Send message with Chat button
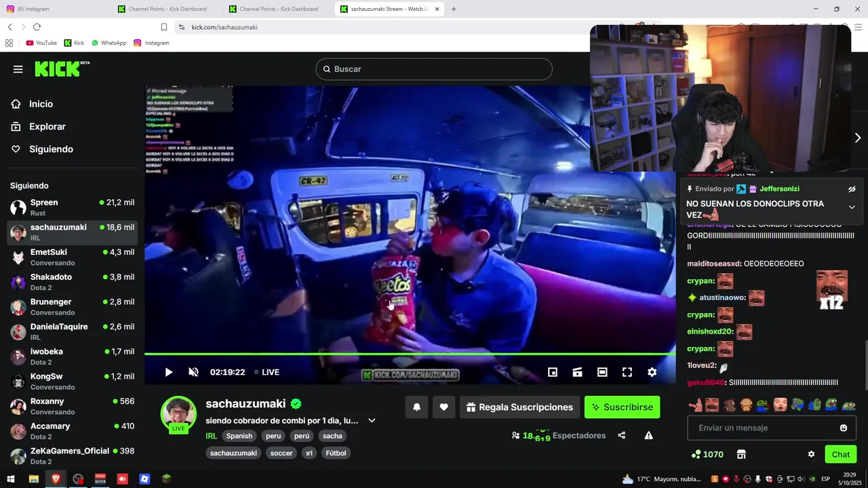Screen dimensions: 868x488 pos(840,454)
